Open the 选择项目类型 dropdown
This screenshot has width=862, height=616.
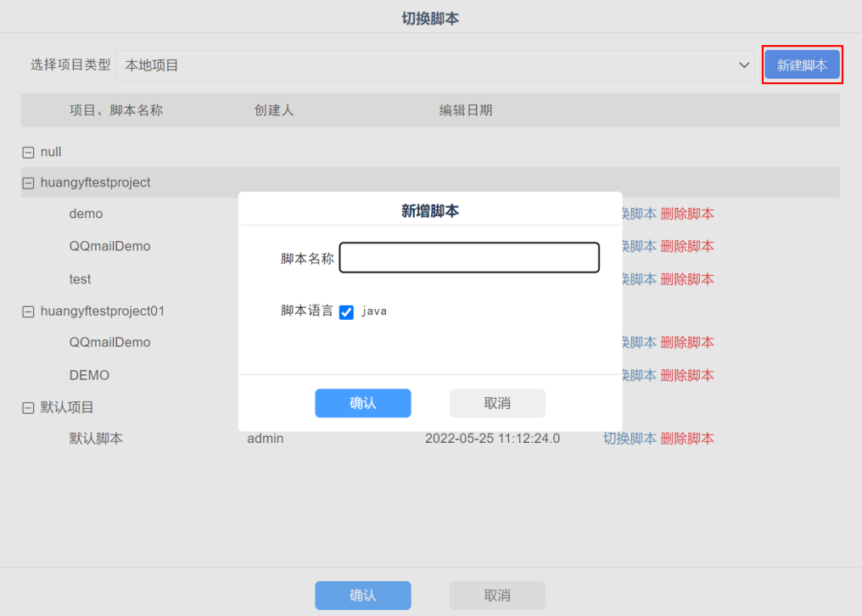coord(434,65)
